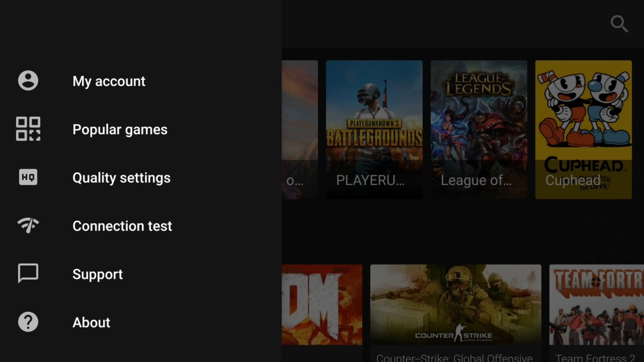Click the Popular games grid icon
Image resolution: width=644 pixels, height=362 pixels.
click(x=28, y=129)
